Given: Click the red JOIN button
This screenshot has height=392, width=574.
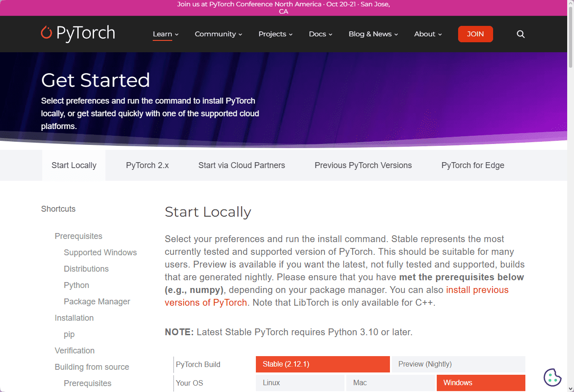Looking at the screenshot, I should (x=475, y=34).
